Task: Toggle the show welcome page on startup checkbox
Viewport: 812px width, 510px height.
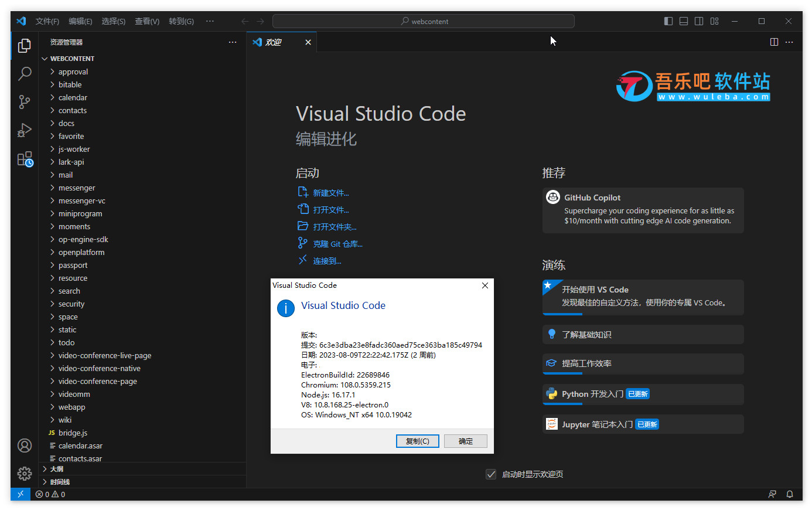Action: tap(491, 474)
